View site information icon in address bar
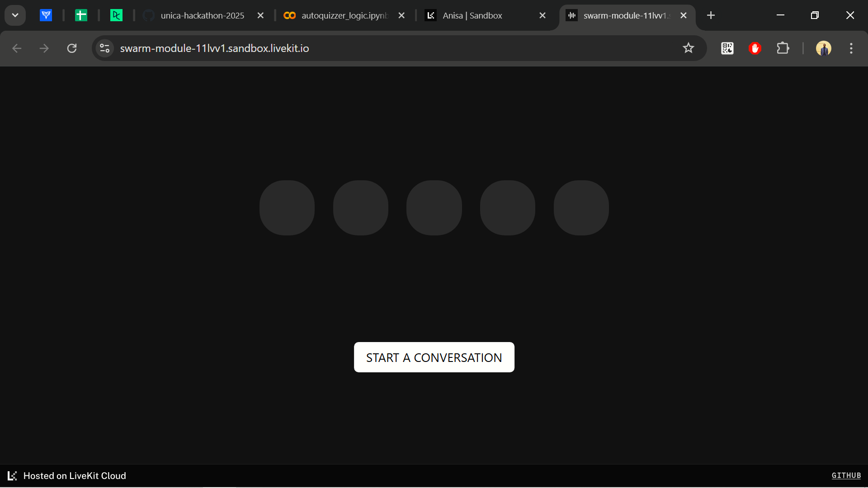This screenshot has width=868, height=488. point(105,48)
